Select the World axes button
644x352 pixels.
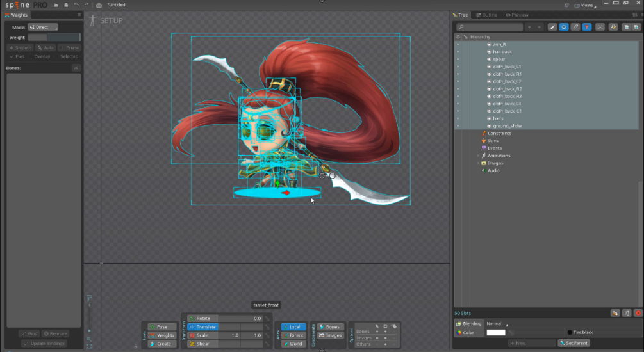(x=293, y=344)
